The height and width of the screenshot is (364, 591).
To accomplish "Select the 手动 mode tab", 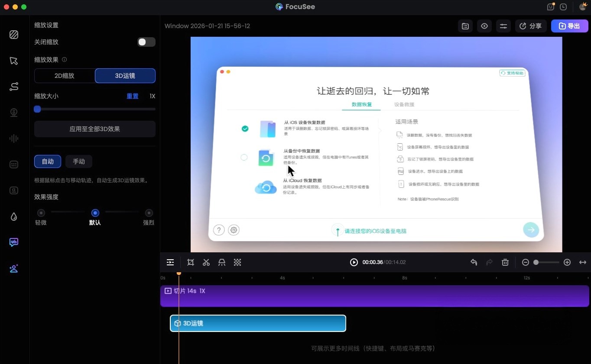I will pyautogui.click(x=79, y=161).
